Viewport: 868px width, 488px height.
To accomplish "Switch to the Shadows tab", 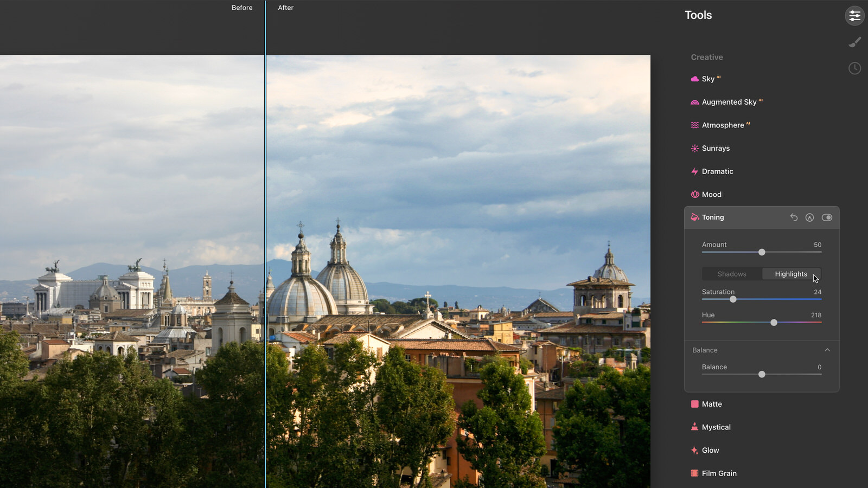I will [x=732, y=274].
